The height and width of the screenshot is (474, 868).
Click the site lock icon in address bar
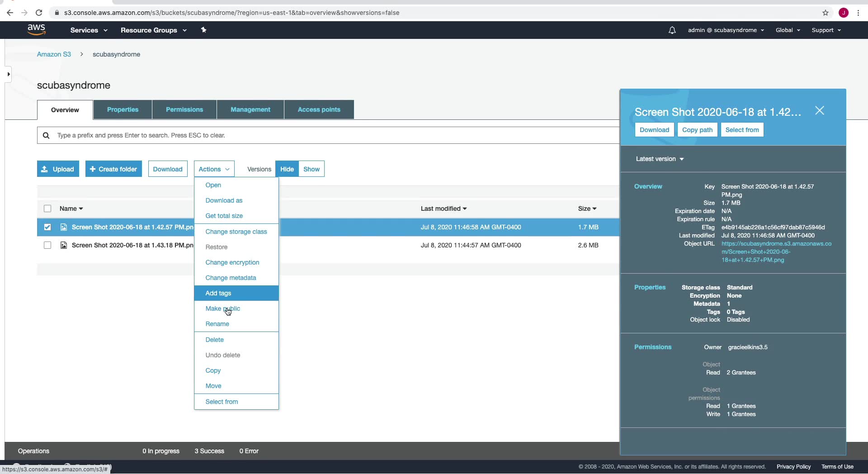57,13
